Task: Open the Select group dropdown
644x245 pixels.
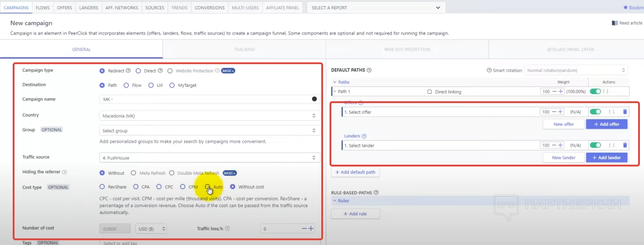Action: click(210, 131)
